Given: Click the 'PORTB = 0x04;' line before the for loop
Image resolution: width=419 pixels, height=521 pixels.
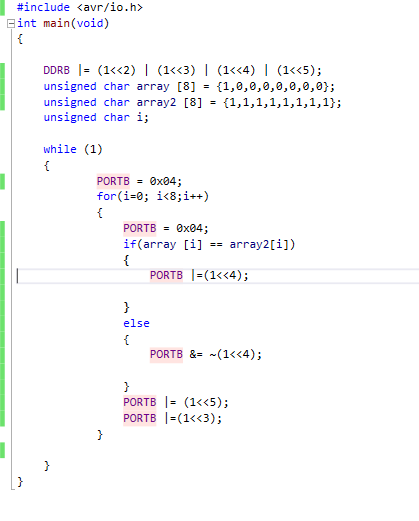Looking at the screenshot, I should coord(139,181).
